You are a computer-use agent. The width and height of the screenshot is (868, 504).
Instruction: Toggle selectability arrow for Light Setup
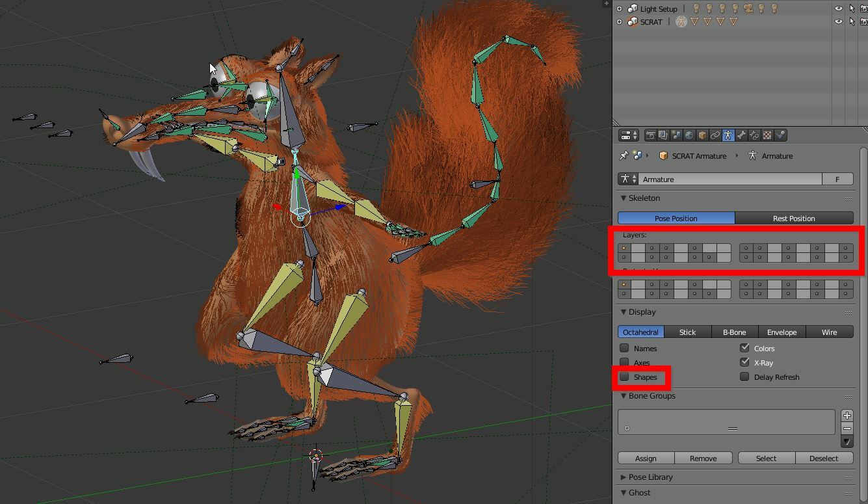click(852, 8)
